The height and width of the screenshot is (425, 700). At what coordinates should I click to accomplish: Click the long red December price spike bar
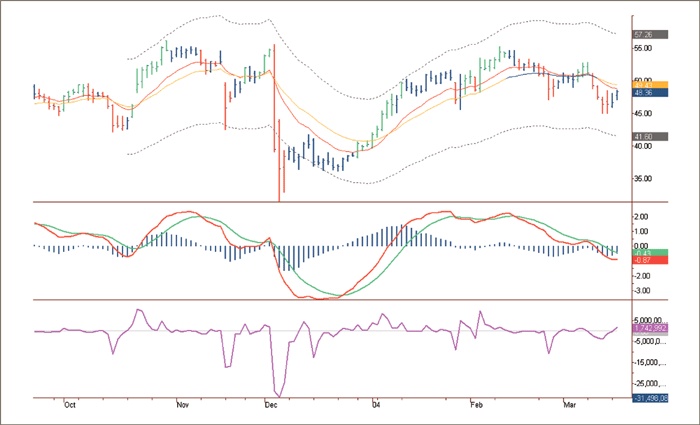274,120
